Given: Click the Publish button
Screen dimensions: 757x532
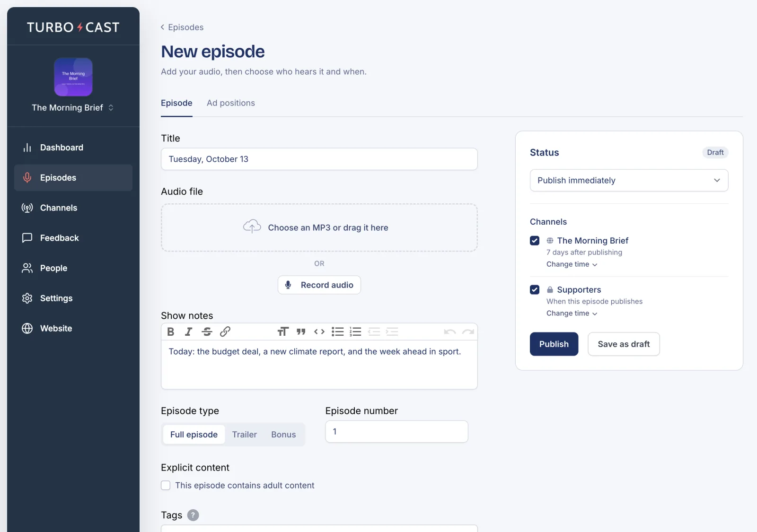Looking at the screenshot, I should coord(554,344).
